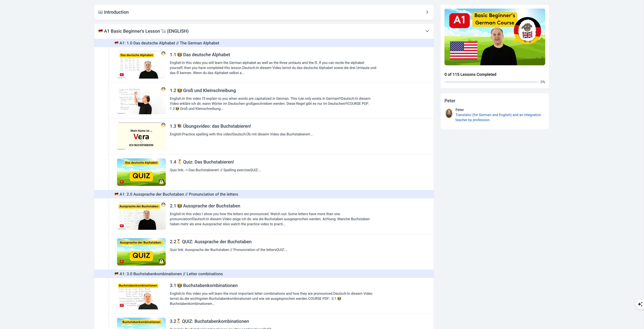Click Peter's round avatar photo
The image size is (644, 329).
pyautogui.click(x=449, y=114)
